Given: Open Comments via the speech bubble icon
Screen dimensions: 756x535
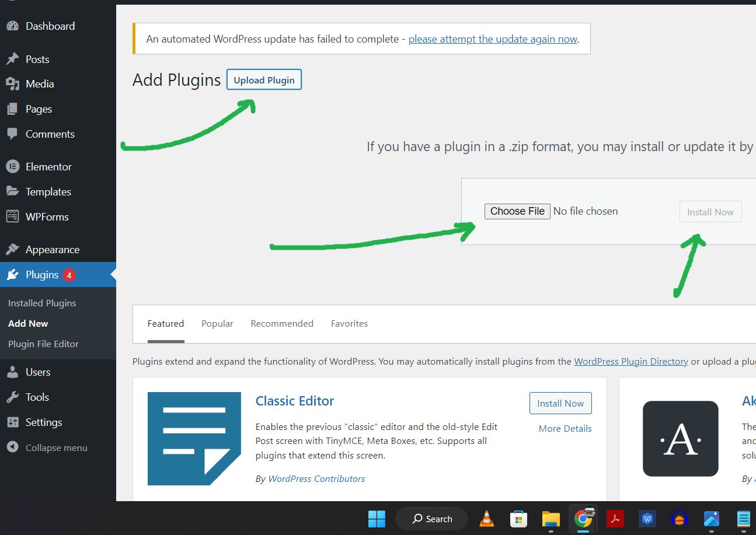Looking at the screenshot, I should pos(12,134).
